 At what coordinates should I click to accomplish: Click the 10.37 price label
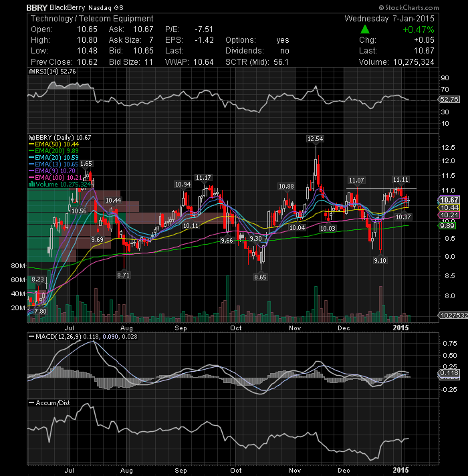tap(403, 217)
